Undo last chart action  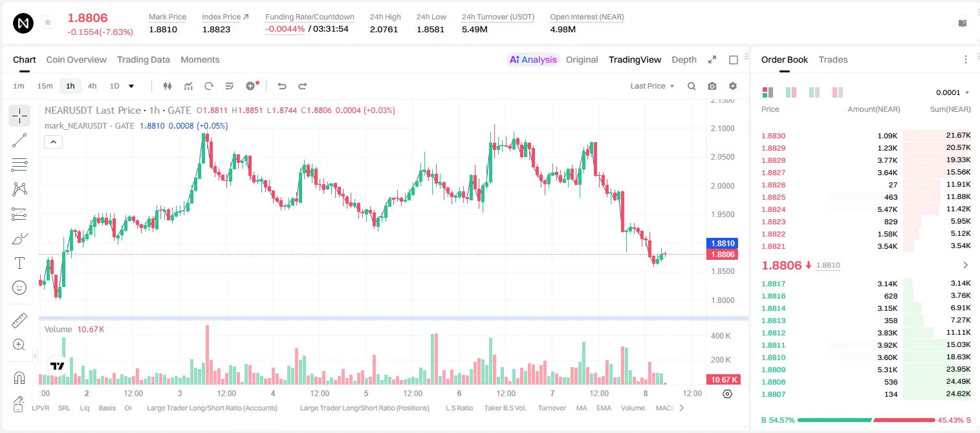[x=281, y=86]
